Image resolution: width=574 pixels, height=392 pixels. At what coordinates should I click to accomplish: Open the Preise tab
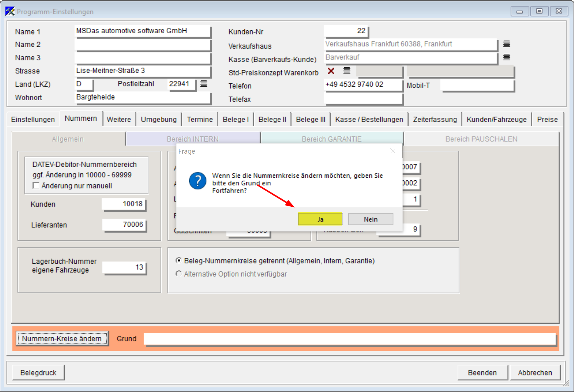coord(547,119)
